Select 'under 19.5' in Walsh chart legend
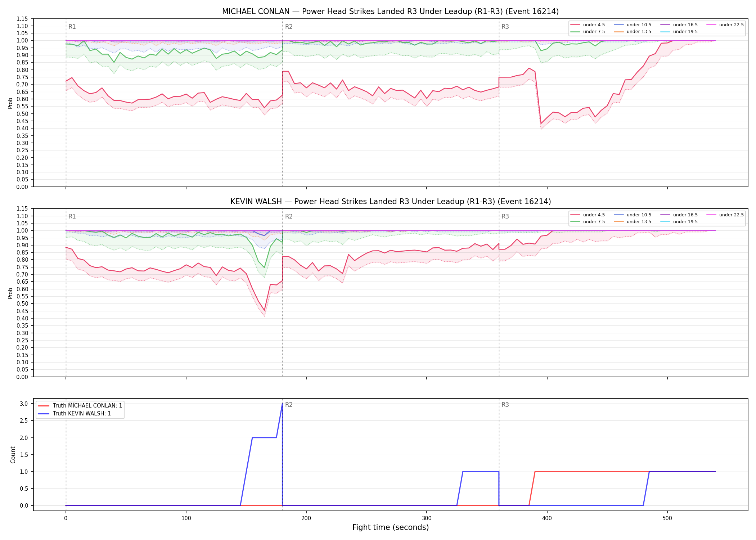This screenshot has width=756, height=540. click(679, 222)
